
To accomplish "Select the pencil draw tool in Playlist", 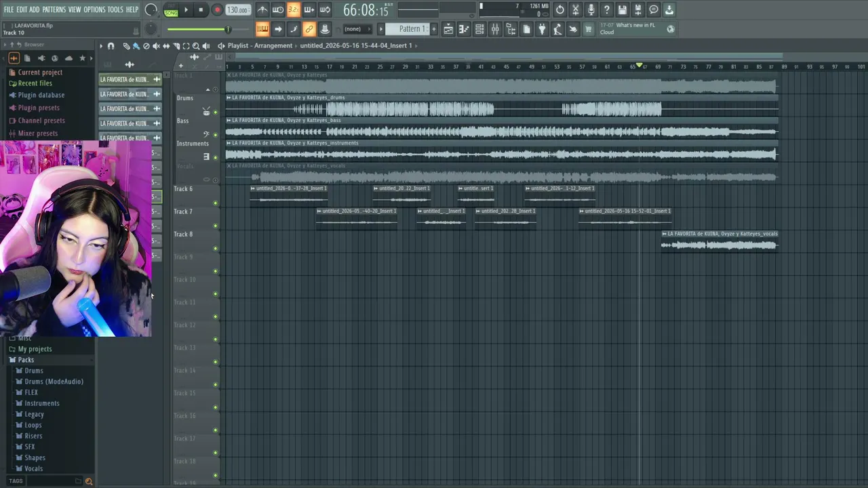I will 126,46.
